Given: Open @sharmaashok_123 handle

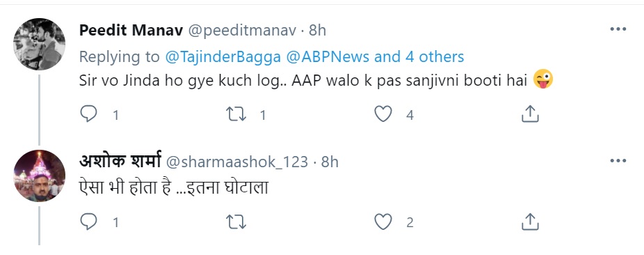Looking at the screenshot, I should coord(236,162).
